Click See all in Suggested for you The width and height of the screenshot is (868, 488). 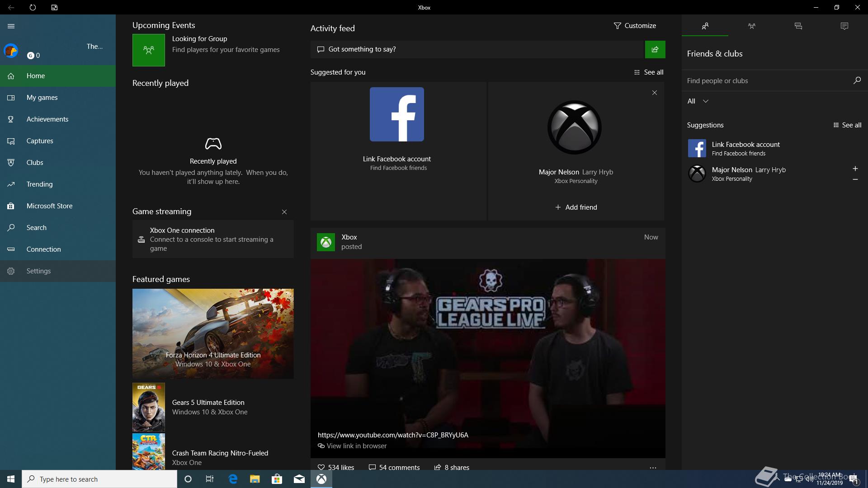649,72
